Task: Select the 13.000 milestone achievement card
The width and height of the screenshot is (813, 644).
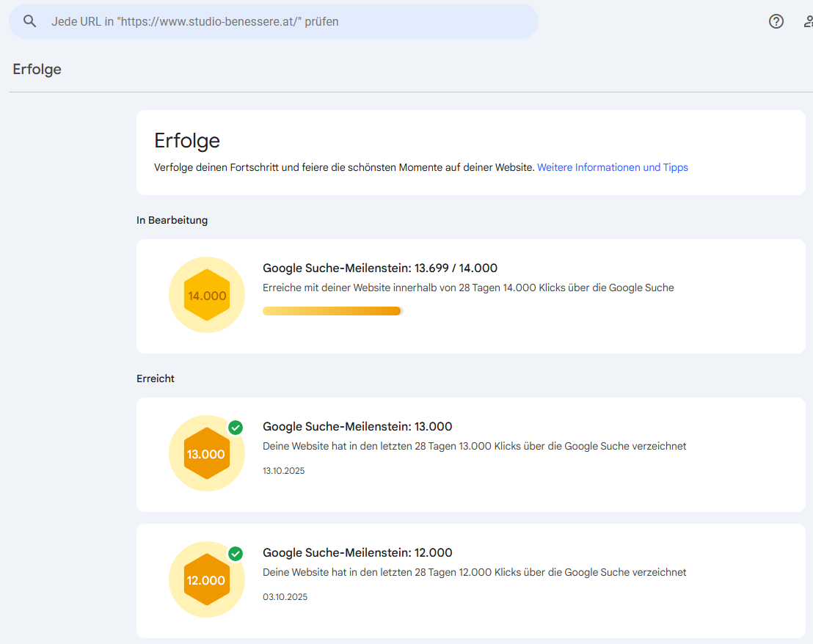Action: [x=470, y=453]
